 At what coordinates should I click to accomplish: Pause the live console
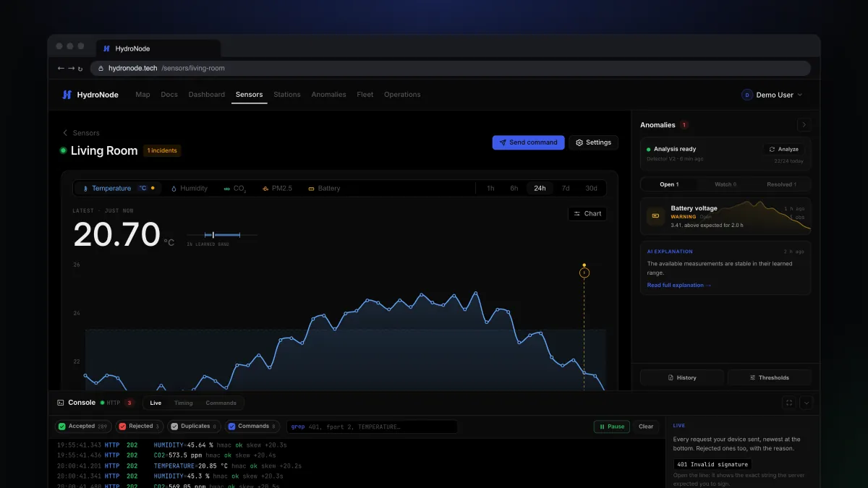pyautogui.click(x=612, y=427)
